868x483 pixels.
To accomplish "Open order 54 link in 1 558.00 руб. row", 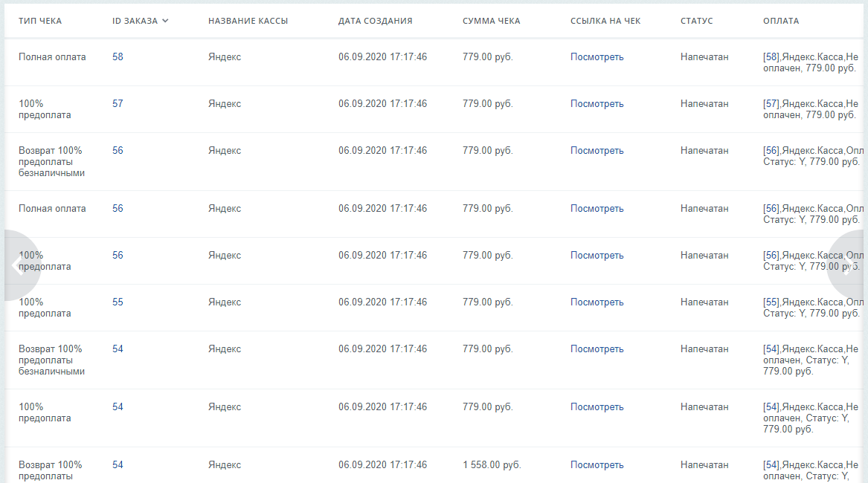I will click(x=118, y=465).
